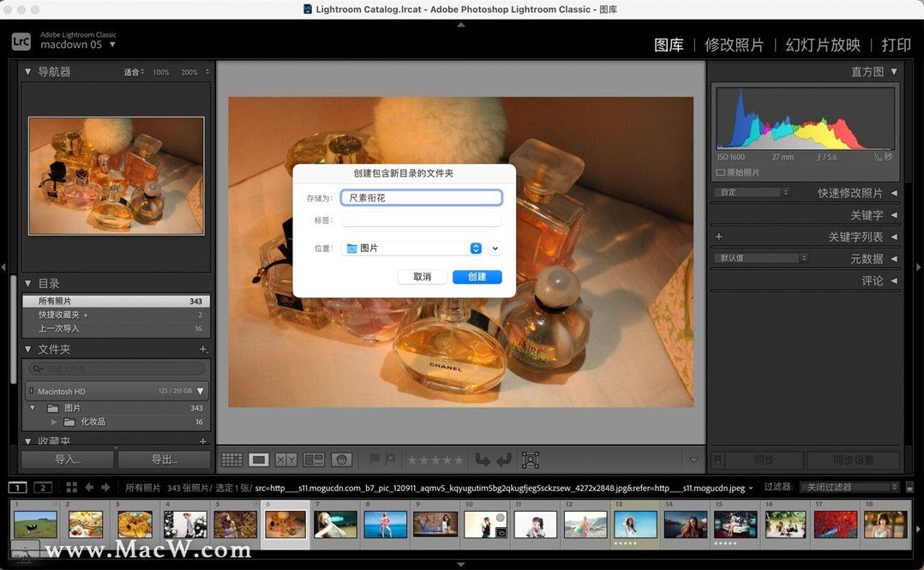
Task: Expand the save dialog with chevron button
Action: coord(495,249)
